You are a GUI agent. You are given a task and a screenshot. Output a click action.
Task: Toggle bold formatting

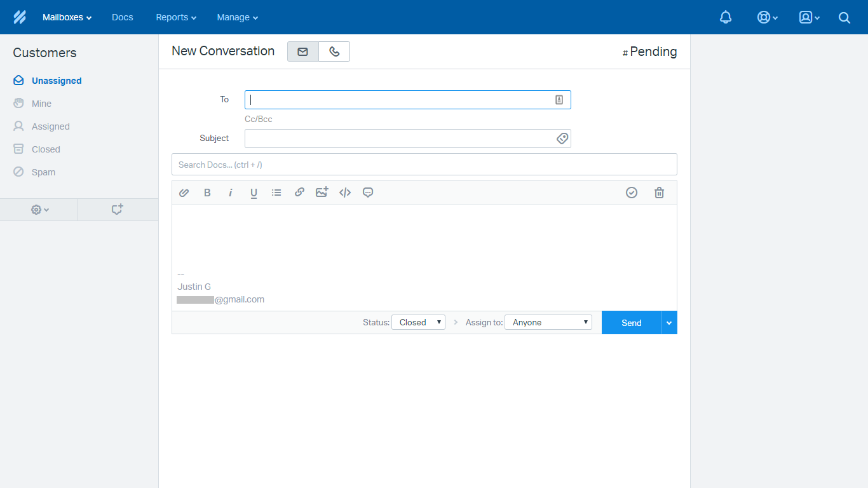[x=207, y=193]
